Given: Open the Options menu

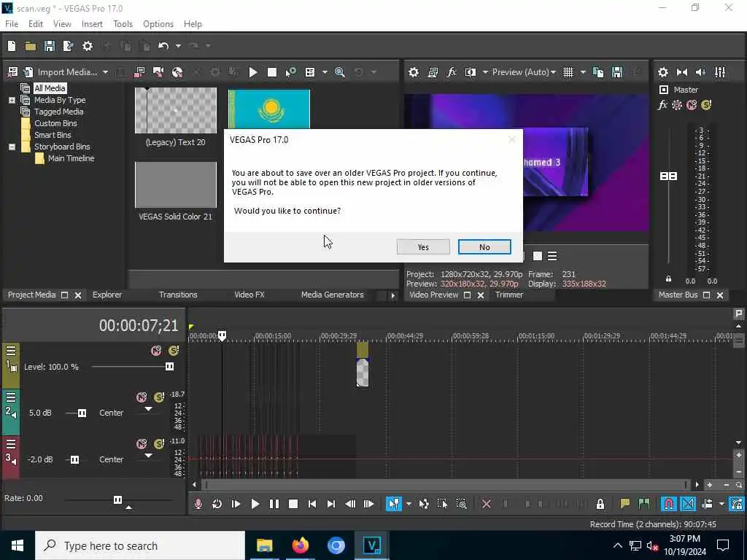Looking at the screenshot, I should tap(158, 24).
